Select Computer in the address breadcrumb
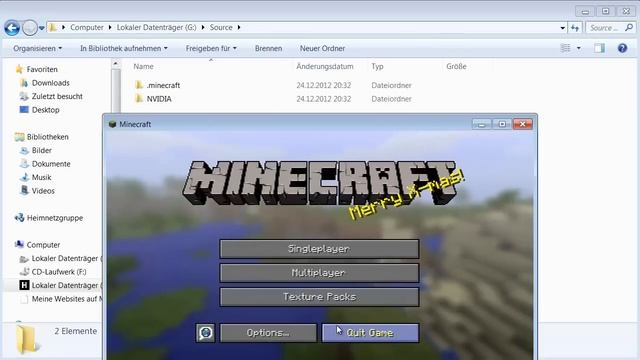640x360 pixels. (x=87, y=27)
